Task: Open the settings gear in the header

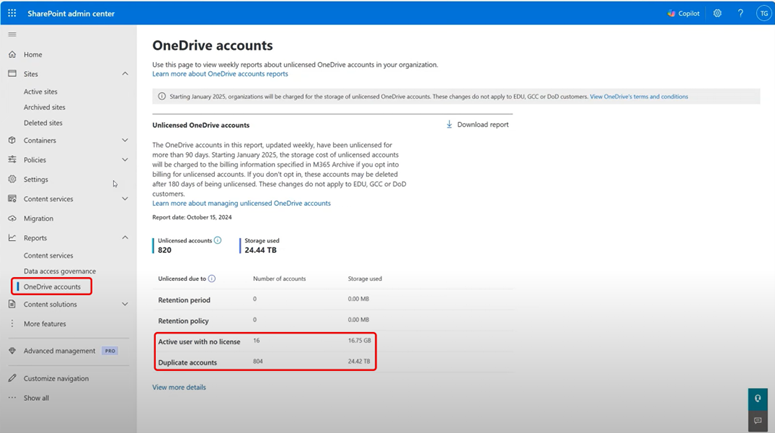Action: tap(717, 13)
